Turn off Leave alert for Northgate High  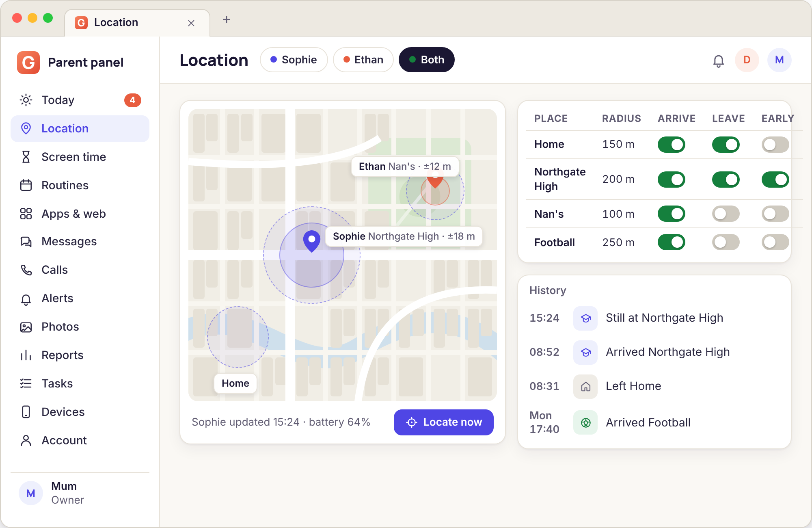(726, 180)
